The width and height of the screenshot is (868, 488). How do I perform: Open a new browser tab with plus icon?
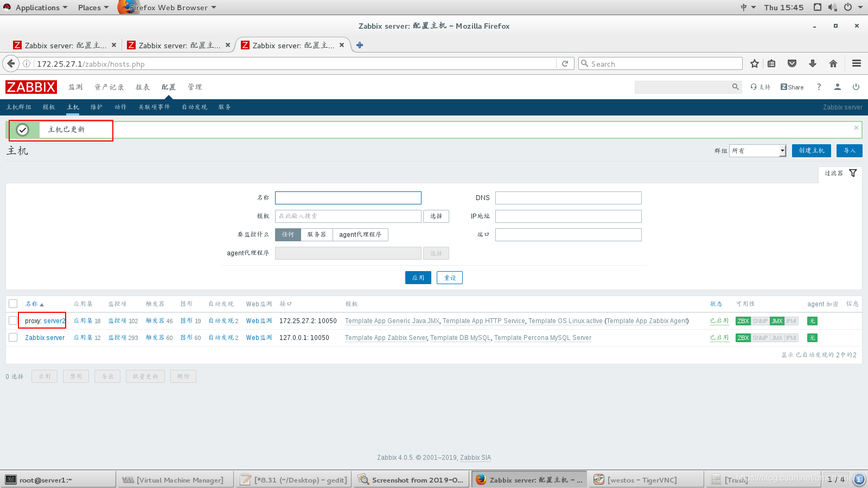360,45
